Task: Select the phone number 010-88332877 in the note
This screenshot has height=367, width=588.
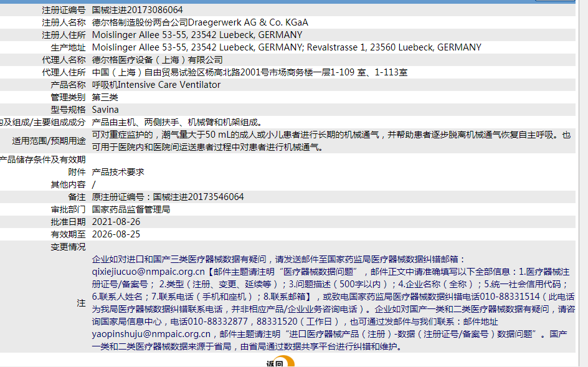Action: pos(217,322)
